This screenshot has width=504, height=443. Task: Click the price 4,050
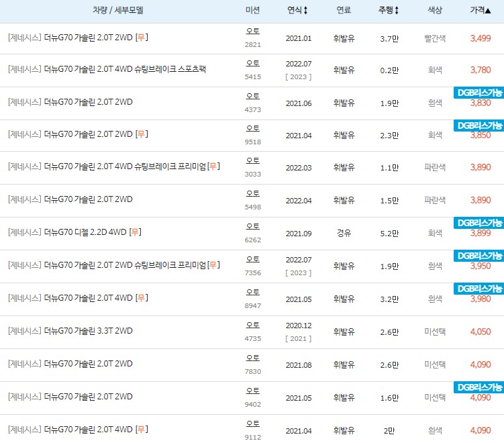(481, 332)
